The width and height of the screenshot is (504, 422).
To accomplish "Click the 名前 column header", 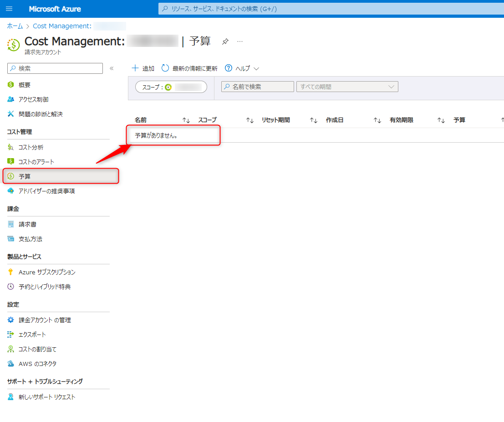I will [141, 120].
